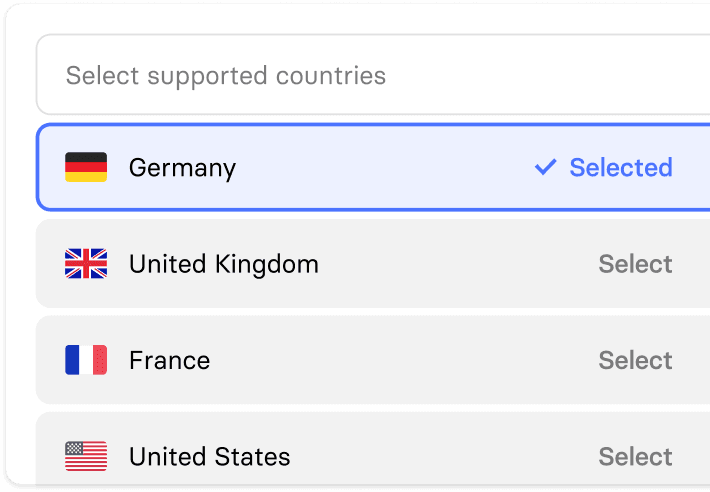The width and height of the screenshot is (710, 492).
Task: Toggle Select for United Kingdom
Action: (635, 264)
